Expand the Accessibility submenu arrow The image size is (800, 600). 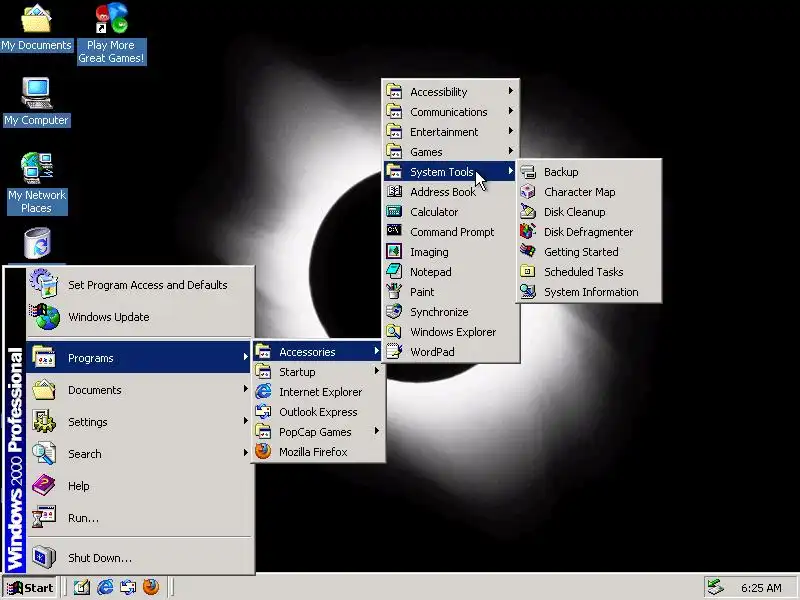pyautogui.click(x=510, y=91)
